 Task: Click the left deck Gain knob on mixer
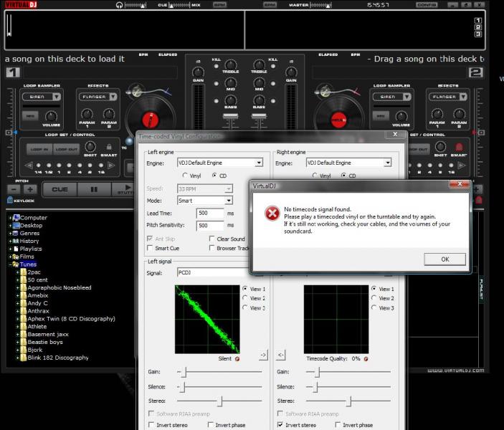tap(198, 73)
